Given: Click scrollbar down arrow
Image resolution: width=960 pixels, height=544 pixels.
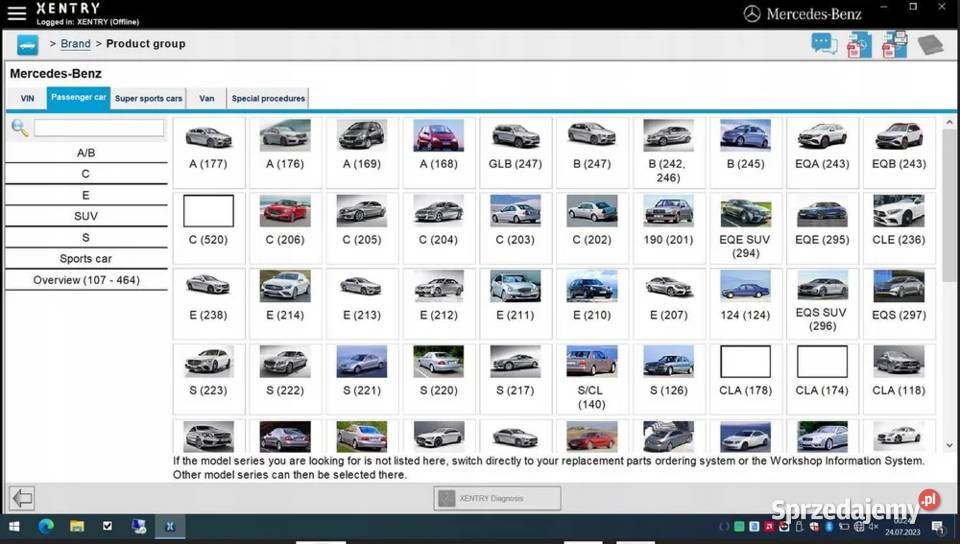Looking at the screenshot, I should point(949,445).
